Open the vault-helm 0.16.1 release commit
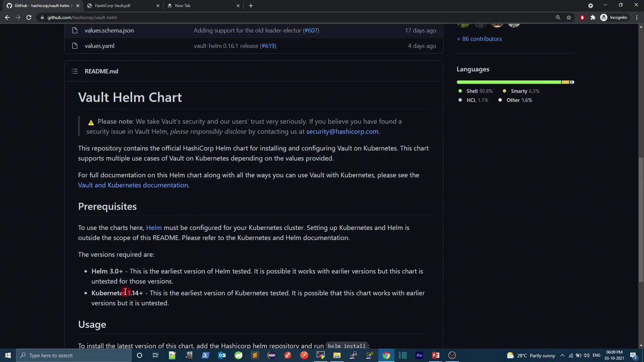The height and width of the screenshot is (362, 644). coord(226,46)
